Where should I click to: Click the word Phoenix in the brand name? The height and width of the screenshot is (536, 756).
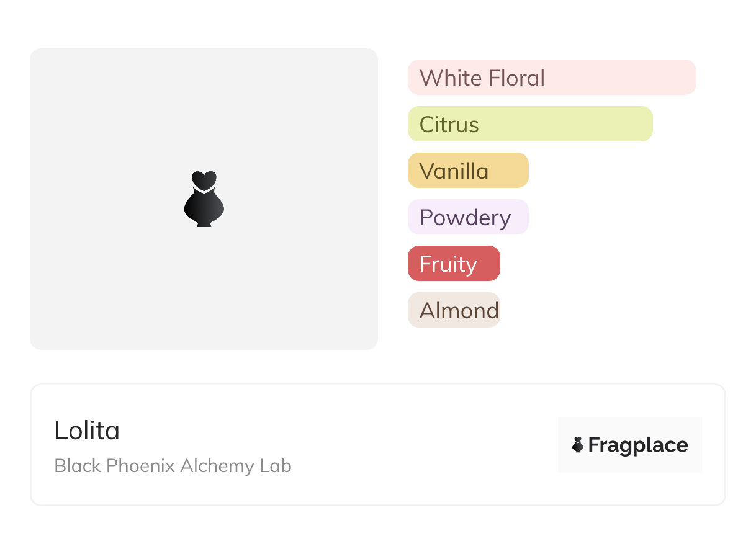point(141,466)
